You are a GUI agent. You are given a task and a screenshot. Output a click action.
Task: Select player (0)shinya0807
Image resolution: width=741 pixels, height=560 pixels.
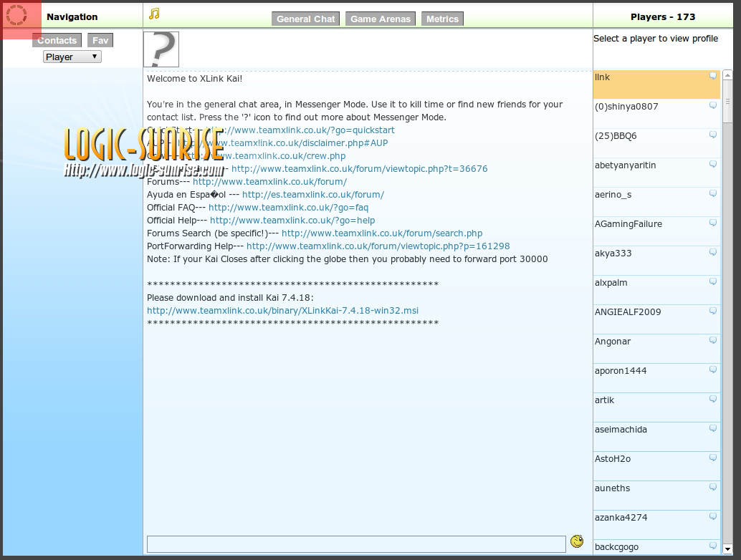pos(657,114)
